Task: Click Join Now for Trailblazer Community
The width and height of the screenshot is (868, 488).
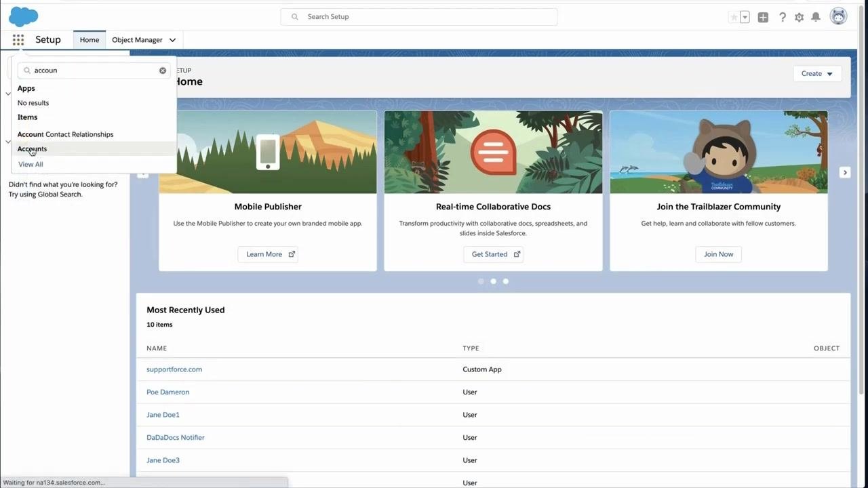Action: [x=718, y=254]
